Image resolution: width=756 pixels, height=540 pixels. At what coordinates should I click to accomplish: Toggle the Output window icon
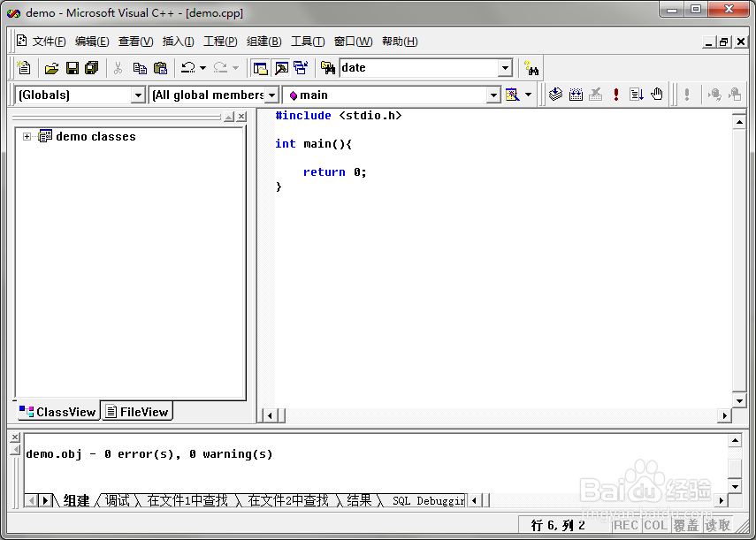(281, 68)
